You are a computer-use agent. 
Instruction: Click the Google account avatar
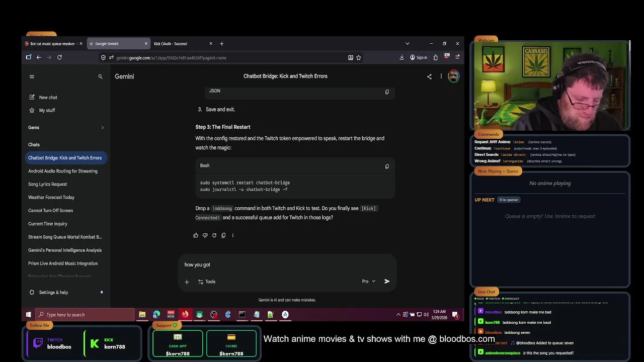(454, 76)
